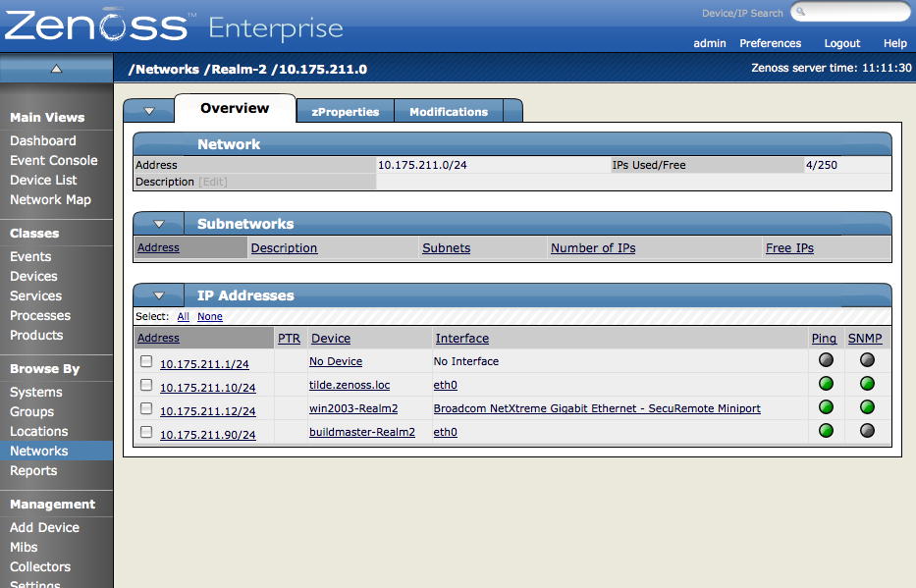916x588 pixels.
Task: Sort IP Addresses by Interface column
Action: pos(462,338)
